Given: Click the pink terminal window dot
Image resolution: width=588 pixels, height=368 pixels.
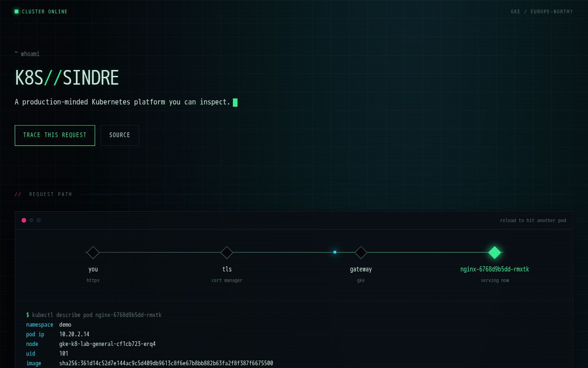Looking at the screenshot, I should 24,220.
